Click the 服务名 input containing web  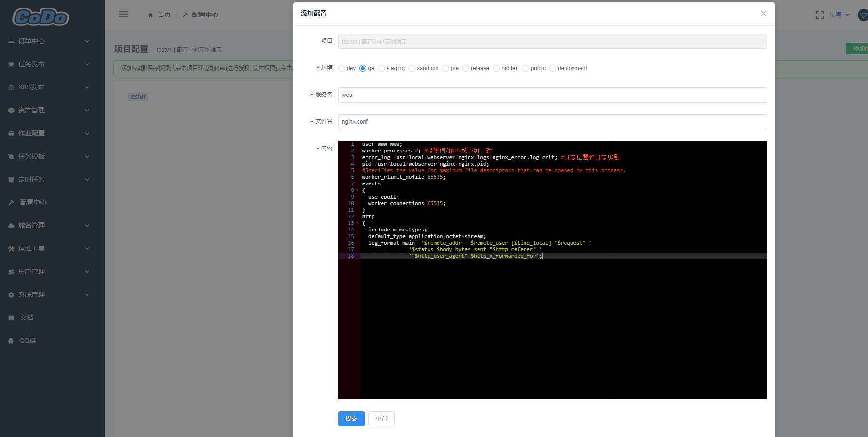pyautogui.click(x=552, y=95)
